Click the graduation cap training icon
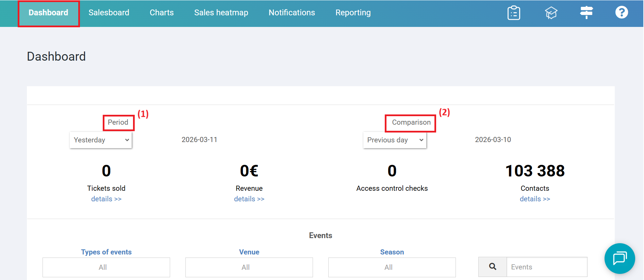Image resolution: width=644 pixels, height=280 pixels. pyautogui.click(x=551, y=13)
